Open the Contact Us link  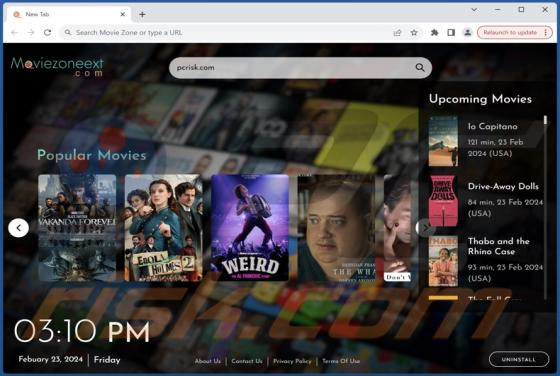click(x=247, y=361)
